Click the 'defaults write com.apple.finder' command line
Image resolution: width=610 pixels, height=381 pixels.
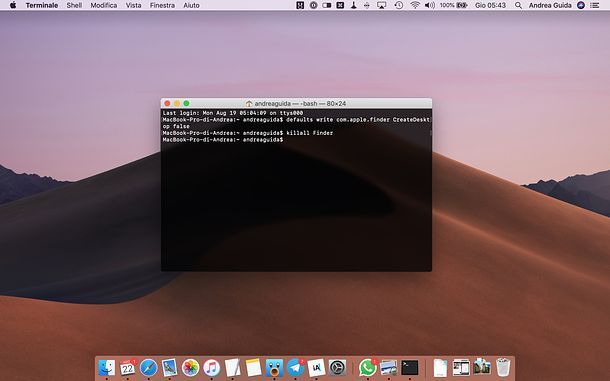point(296,123)
